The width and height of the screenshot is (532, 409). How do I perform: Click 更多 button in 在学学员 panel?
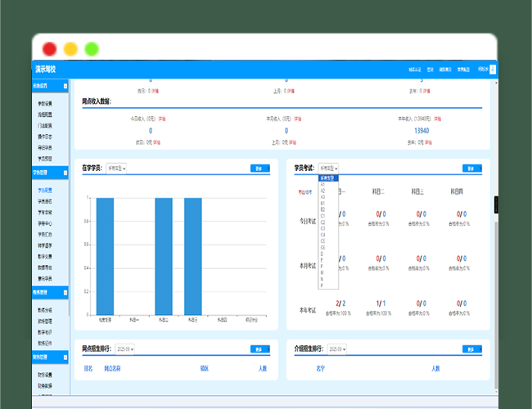pyautogui.click(x=259, y=169)
